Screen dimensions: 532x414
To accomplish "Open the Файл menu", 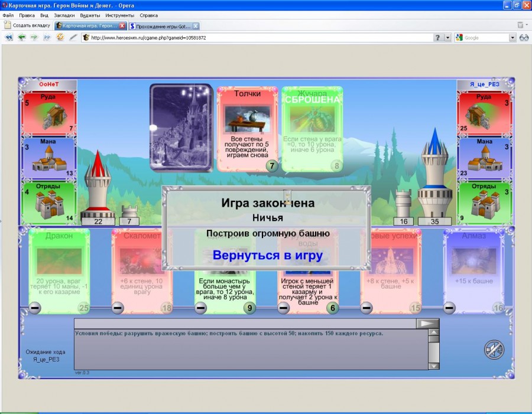I will (x=8, y=15).
